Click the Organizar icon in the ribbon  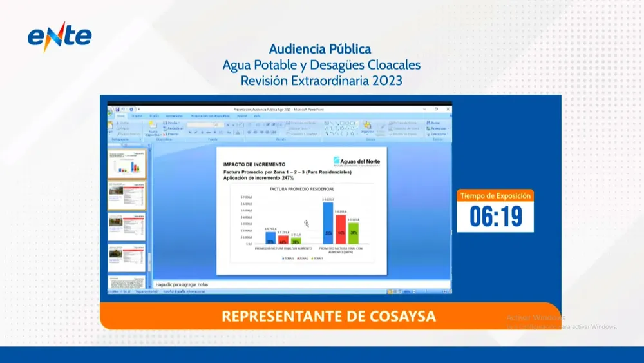367,126
